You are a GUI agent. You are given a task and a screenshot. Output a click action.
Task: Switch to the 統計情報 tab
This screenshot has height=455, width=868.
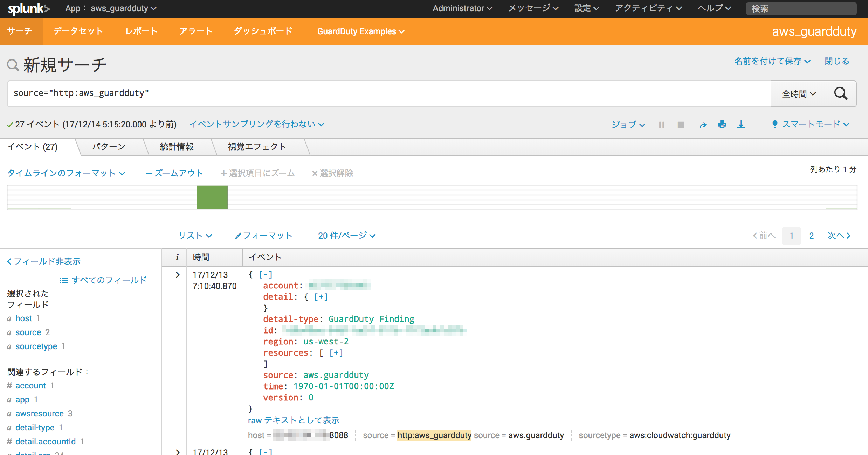coord(177,147)
